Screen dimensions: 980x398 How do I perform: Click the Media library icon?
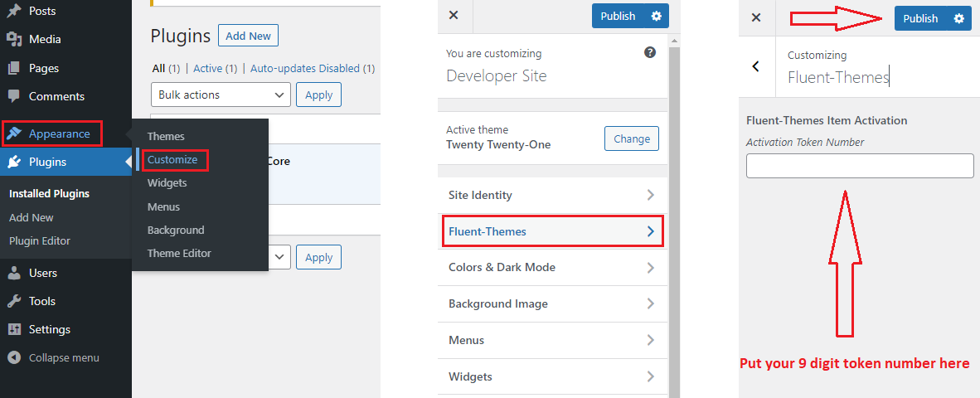14,39
